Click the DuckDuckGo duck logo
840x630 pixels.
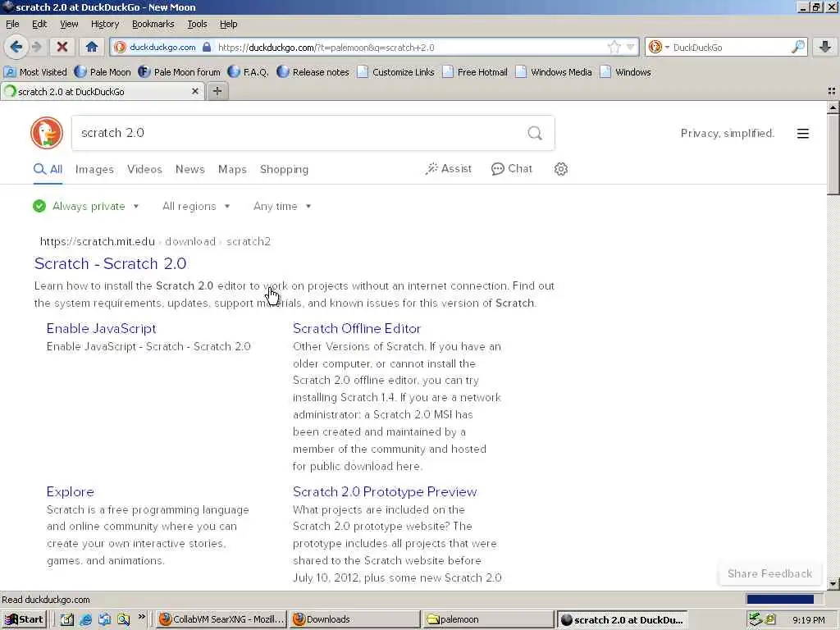click(x=47, y=133)
